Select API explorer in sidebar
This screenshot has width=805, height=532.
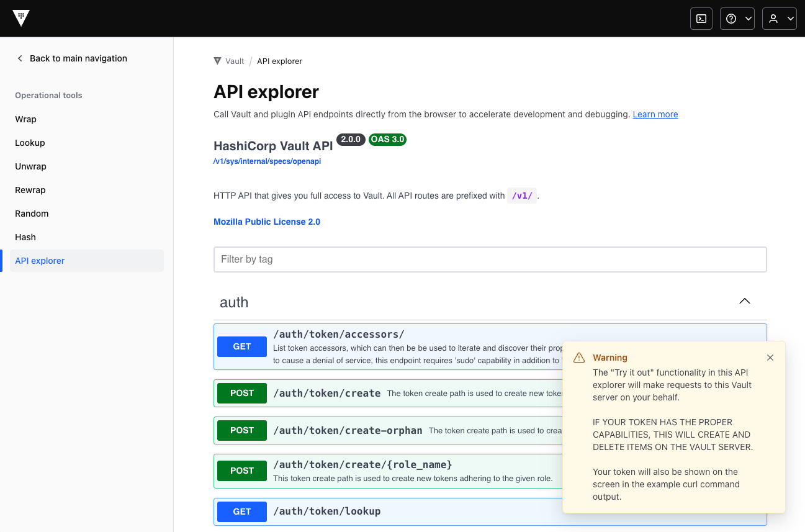coord(87,261)
